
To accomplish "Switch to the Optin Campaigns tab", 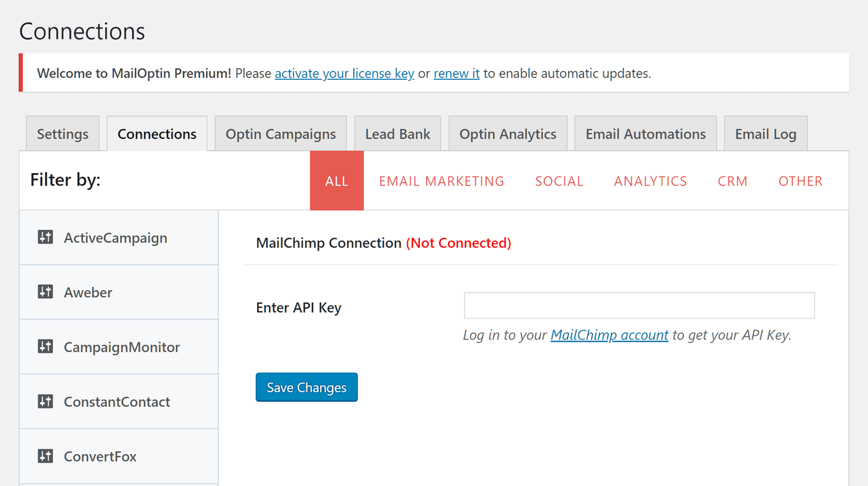I will click(x=280, y=134).
